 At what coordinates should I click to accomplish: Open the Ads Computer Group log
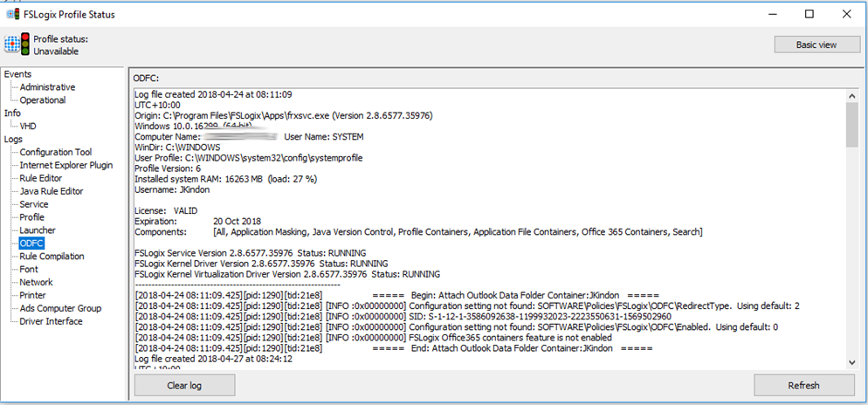click(60, 308)
